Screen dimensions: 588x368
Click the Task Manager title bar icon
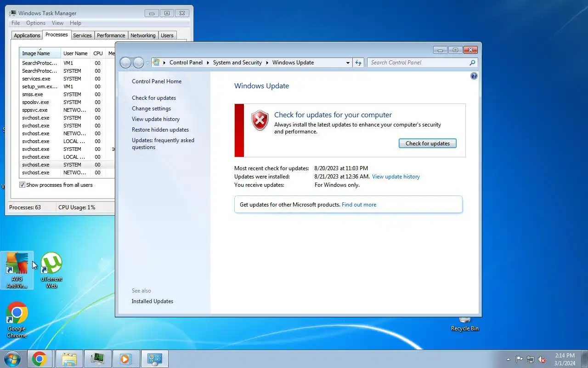point(13,13)
